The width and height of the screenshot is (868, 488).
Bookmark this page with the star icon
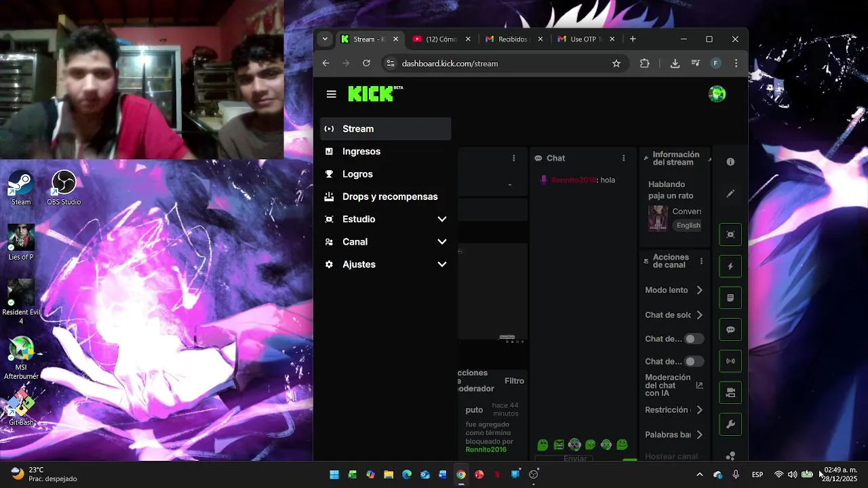[x=616, y=63]
